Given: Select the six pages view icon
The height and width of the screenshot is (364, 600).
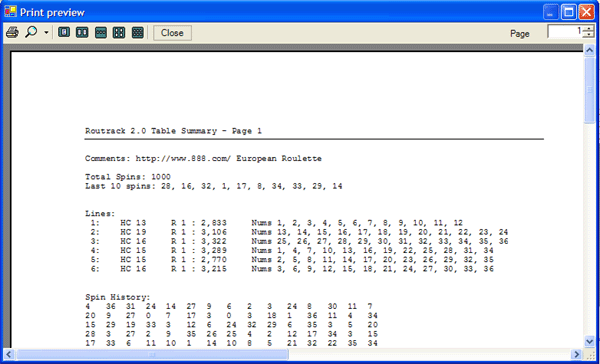Looking at the screenshot, I should coord(137,33).
